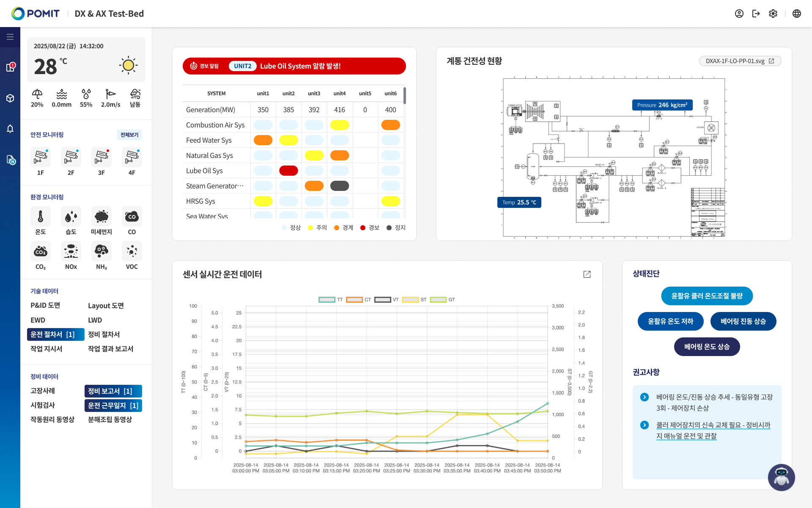The image size is (812, 508).
Task: Expand sensor real-time data chart popup
Action: (x=587, y=274)
